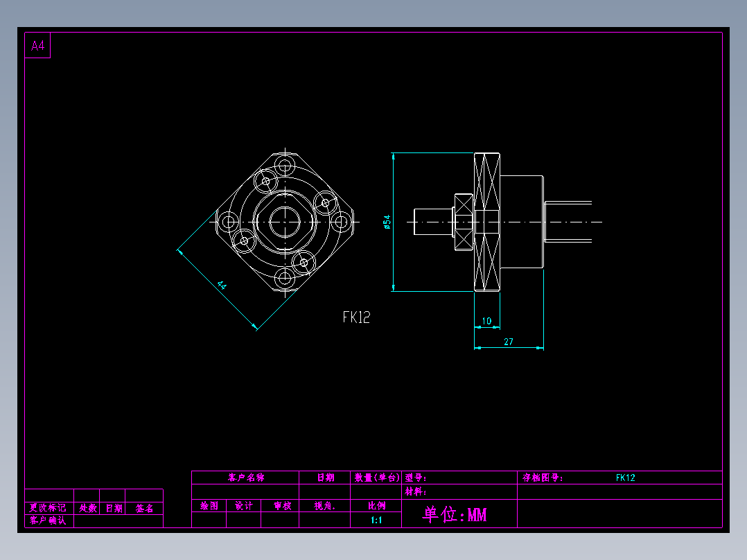Click the 型号: field label
Viewport: 747px width, 560px height.
(416, 478)
